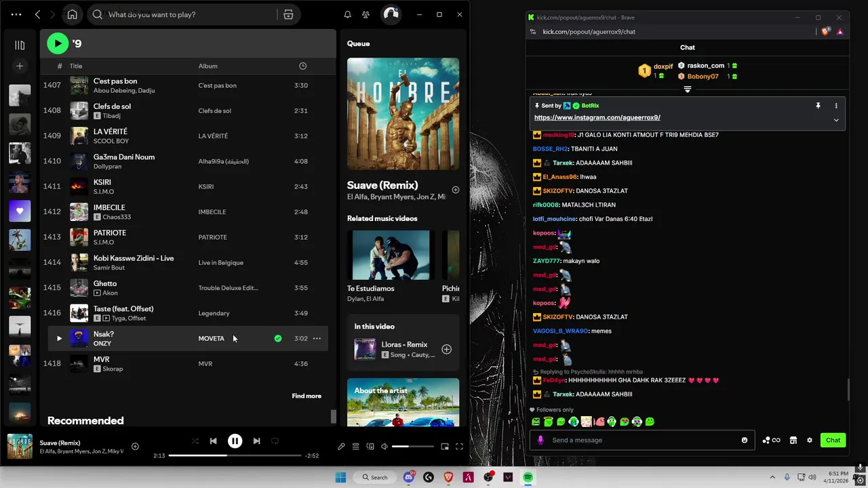Open Spotify notifications bell
The height and width of the screenshot is (488, 868).
tap(347, 14)
